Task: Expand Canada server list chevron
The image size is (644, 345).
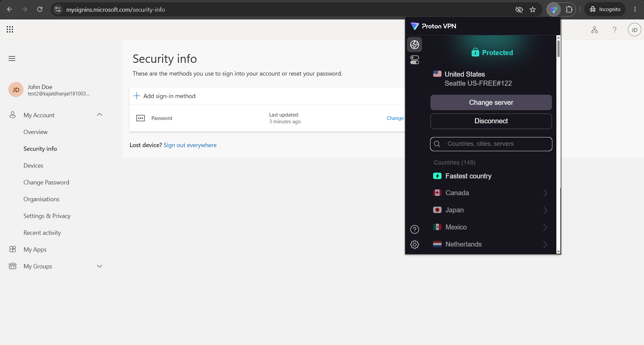Action: point(545,193)
